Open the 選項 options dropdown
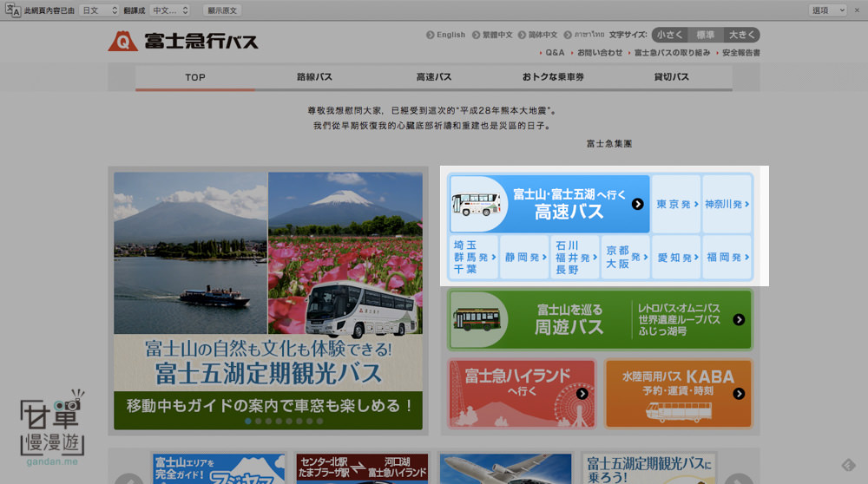This screenshot has width=868, height=484. [x=827, y=10]
